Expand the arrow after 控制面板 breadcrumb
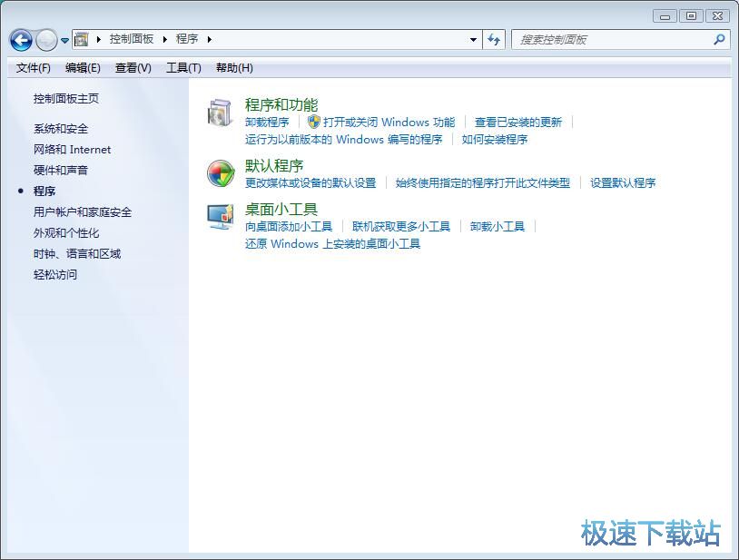Viewport: 739px width, 560px height. [165, 40]
